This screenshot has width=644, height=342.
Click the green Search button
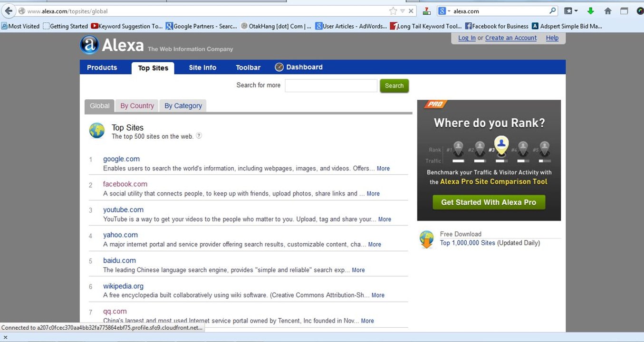point(394,85)
